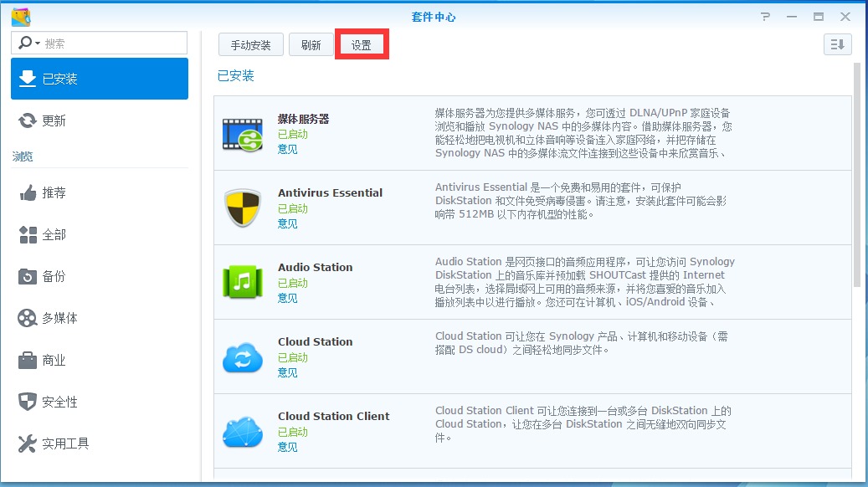This screenshot has width=868, height=487.
Task: Click 已启动 status of 媒体服务器
Action: [293, 135]
